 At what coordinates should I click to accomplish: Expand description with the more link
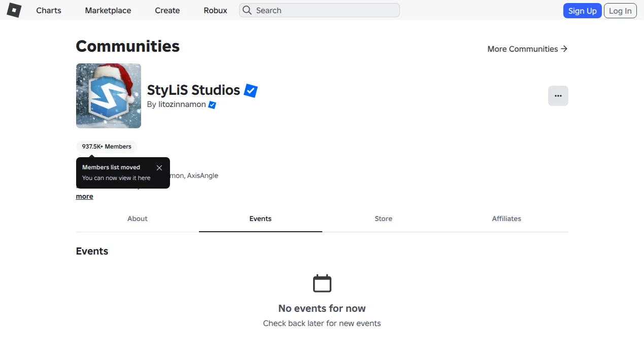coord(85,196)
